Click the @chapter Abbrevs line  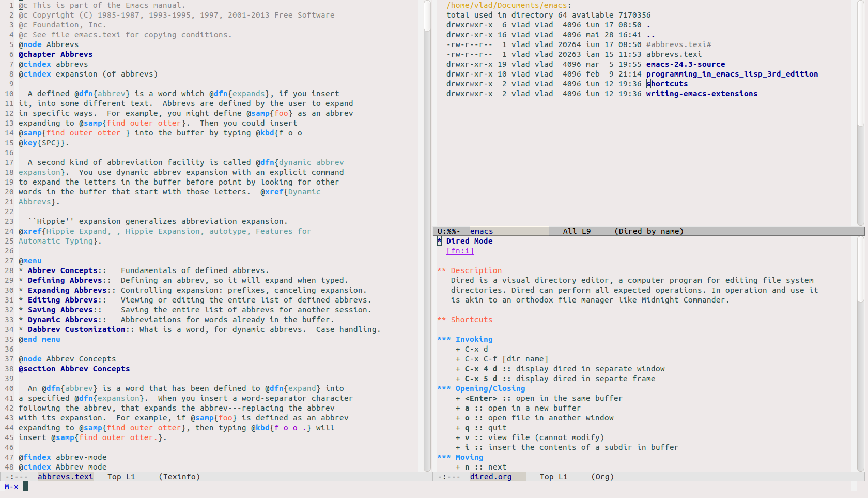coord(56,54)
